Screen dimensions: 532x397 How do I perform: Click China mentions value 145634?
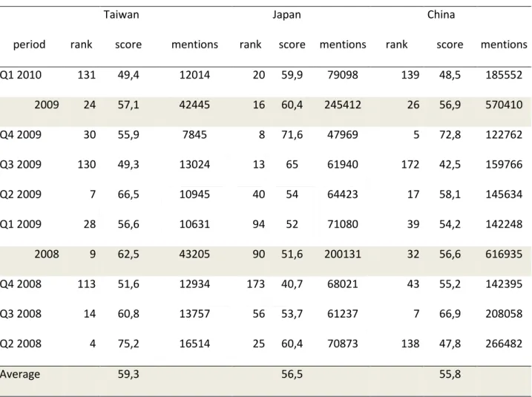[x=504, y=194]
